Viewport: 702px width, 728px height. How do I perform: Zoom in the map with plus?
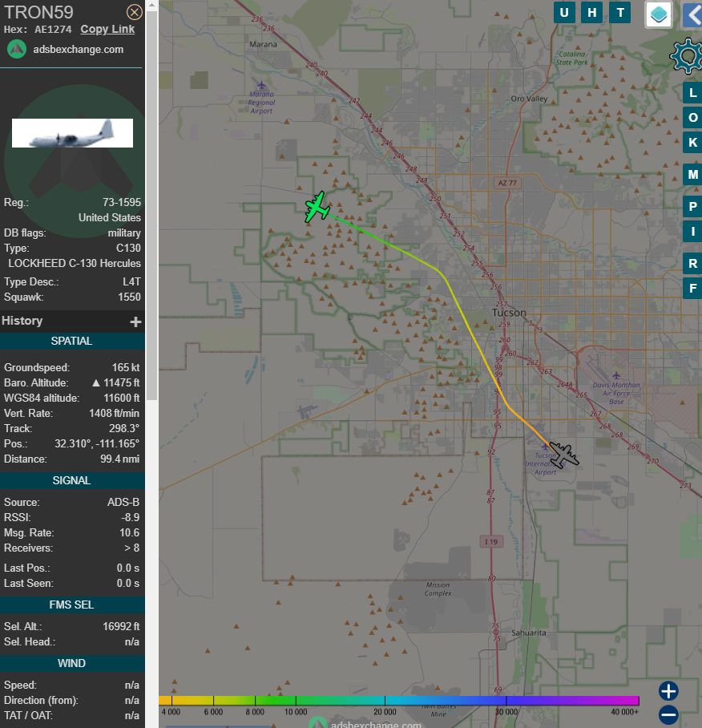pyautogui.click(x=668, y=691)
